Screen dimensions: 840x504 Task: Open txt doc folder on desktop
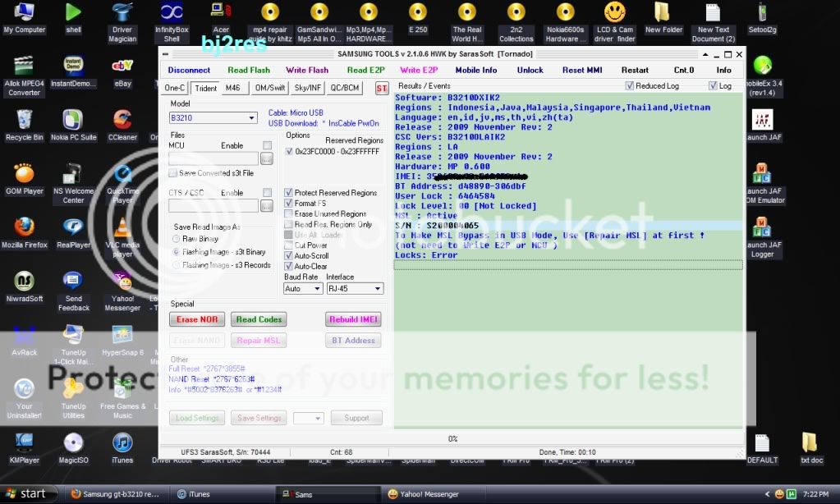(811, 448)
